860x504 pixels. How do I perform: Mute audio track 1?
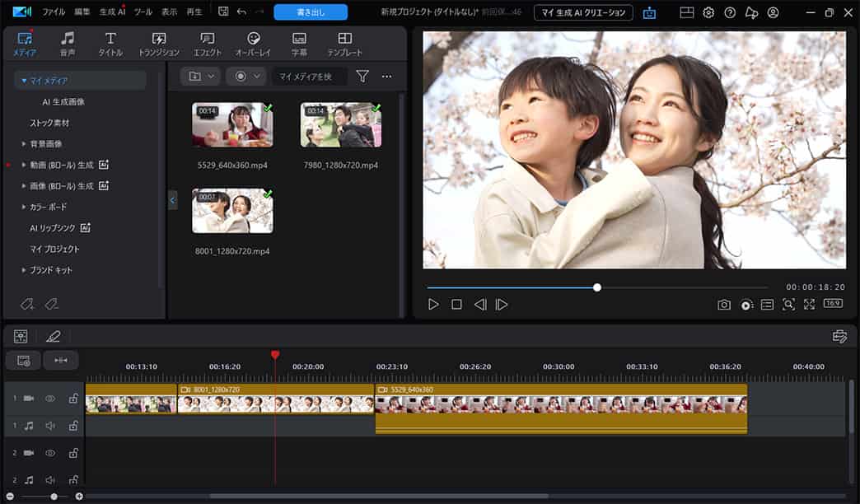coord(49,425)
